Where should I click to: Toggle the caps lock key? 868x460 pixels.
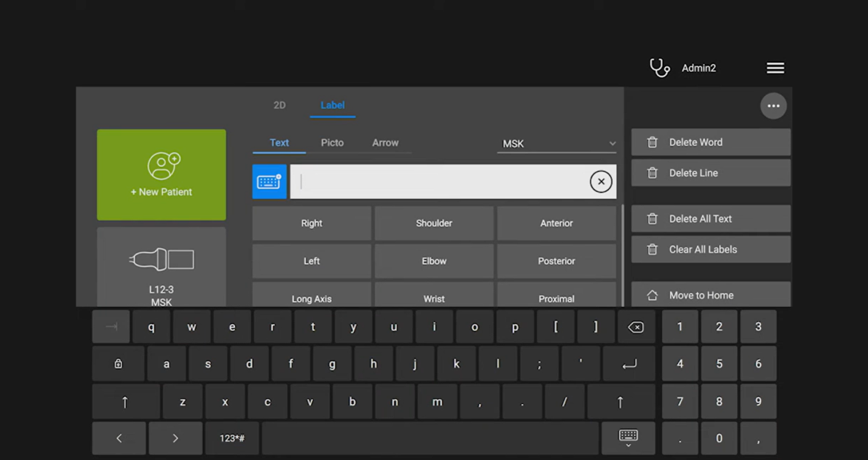click(118, 363)
